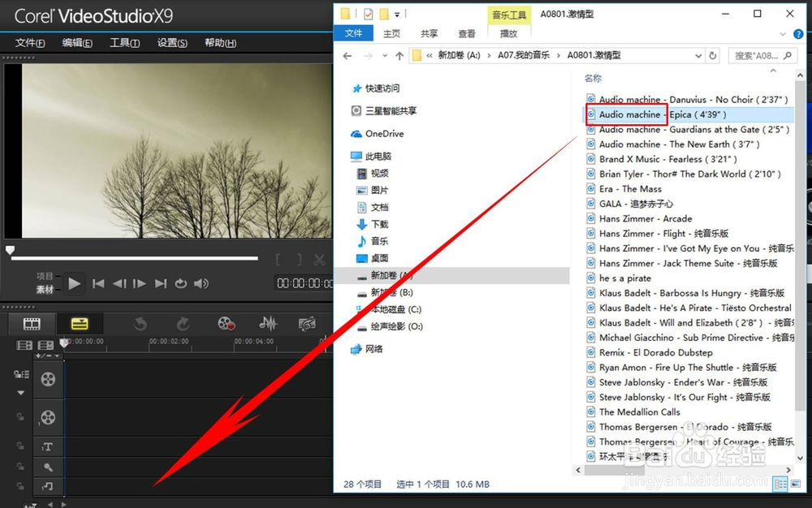Switch to Storyboard view in VideoStudio

(31, 325)
